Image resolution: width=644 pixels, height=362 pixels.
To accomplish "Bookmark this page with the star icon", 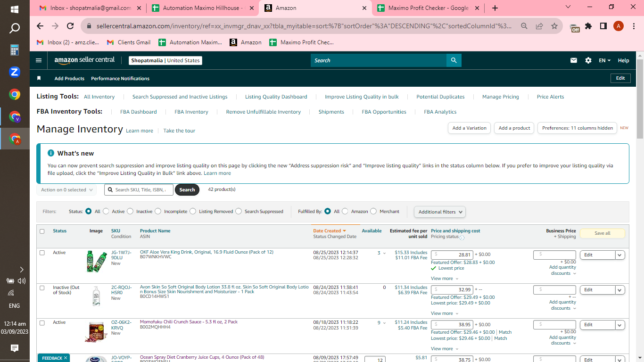I will click(554, 26).
